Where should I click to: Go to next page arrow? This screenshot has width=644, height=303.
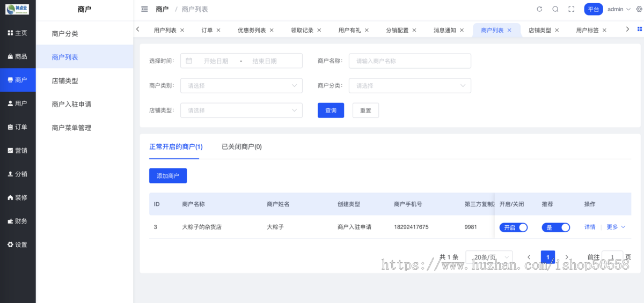[567, 257]
